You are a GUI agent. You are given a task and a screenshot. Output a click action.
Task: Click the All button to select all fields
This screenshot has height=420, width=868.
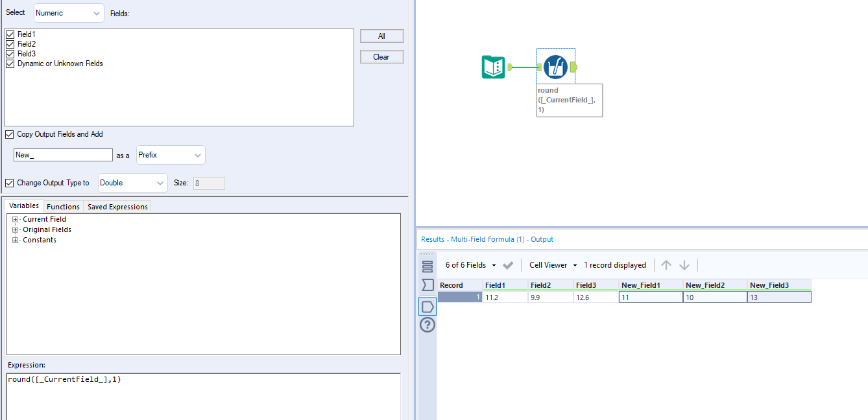pos(381,36)
